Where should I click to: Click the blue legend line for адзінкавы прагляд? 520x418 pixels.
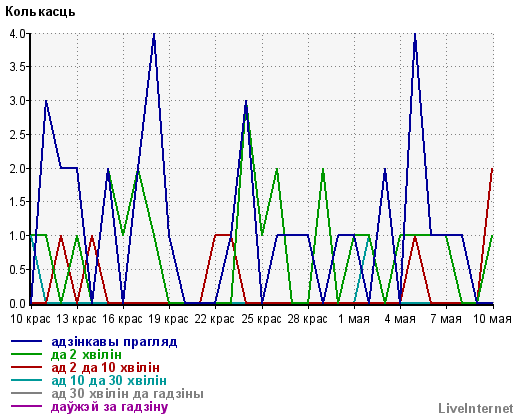coord(27,341)
